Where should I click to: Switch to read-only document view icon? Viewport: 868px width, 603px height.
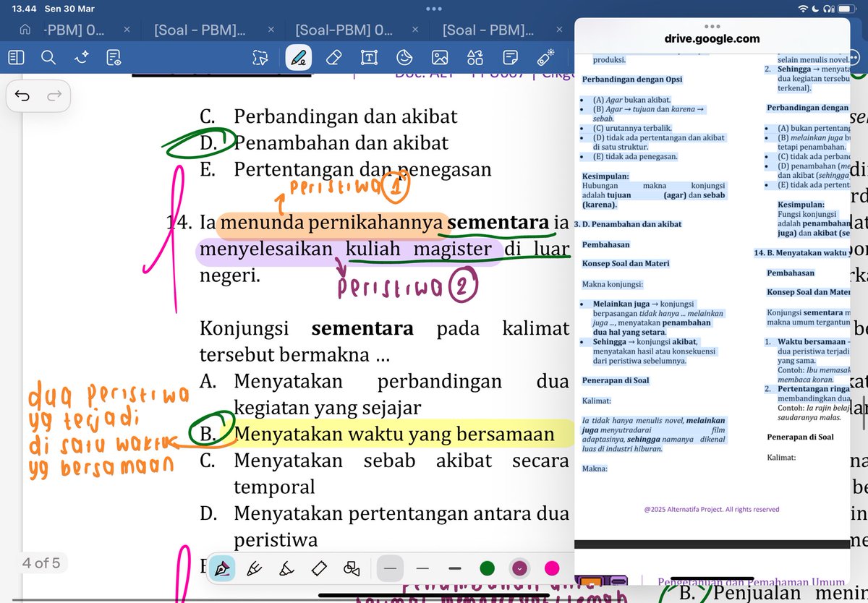[114, 58]
